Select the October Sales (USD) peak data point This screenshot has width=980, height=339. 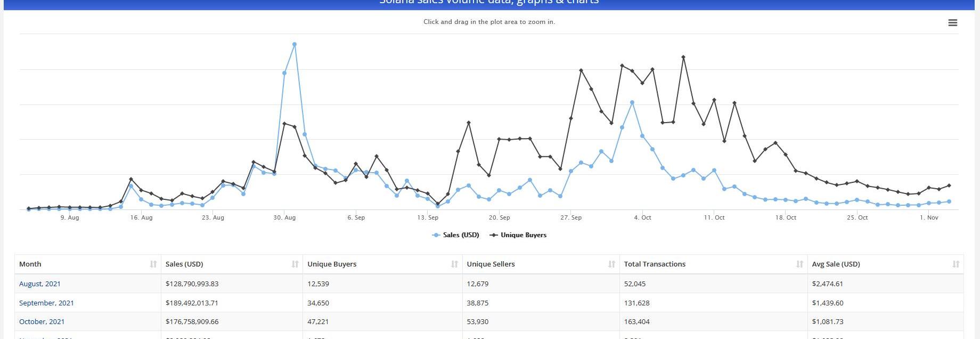point(632,102)
